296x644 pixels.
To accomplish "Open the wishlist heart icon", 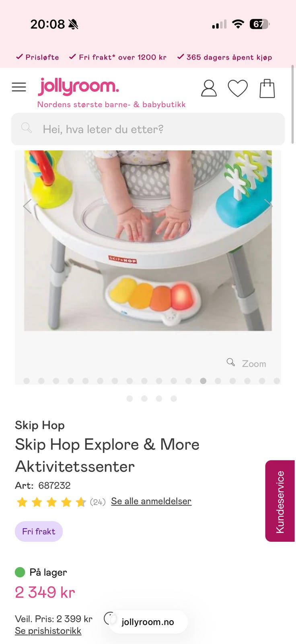I will pyautogui.click(x=238, y=89).
